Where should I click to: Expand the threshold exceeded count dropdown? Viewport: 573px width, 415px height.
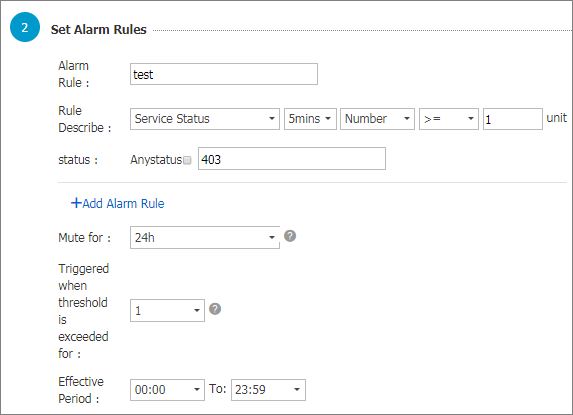(167, 311)
